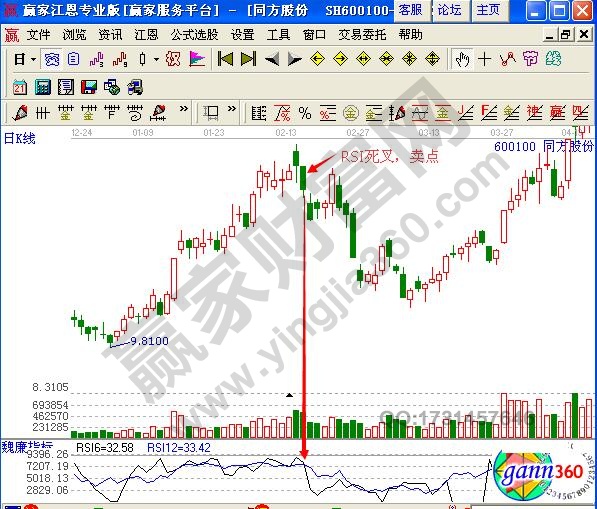The height and width of the screenshot is (509, 597).
Task: Open the 江恩 menu
Action: (x=146, y=35)
